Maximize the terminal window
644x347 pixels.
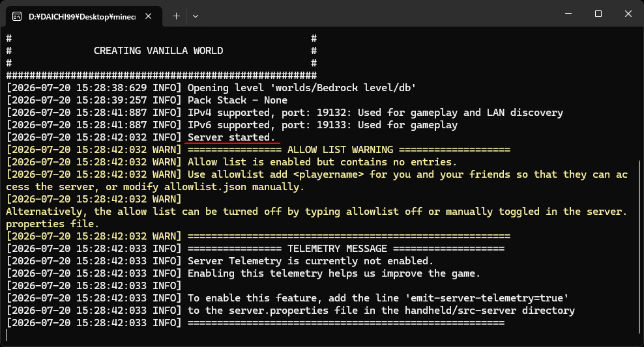(x=598, y=14)
